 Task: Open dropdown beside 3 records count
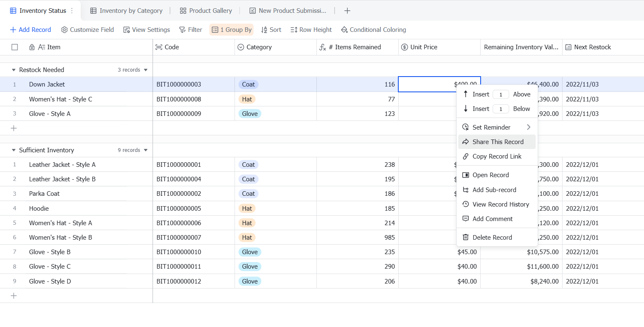146,70
